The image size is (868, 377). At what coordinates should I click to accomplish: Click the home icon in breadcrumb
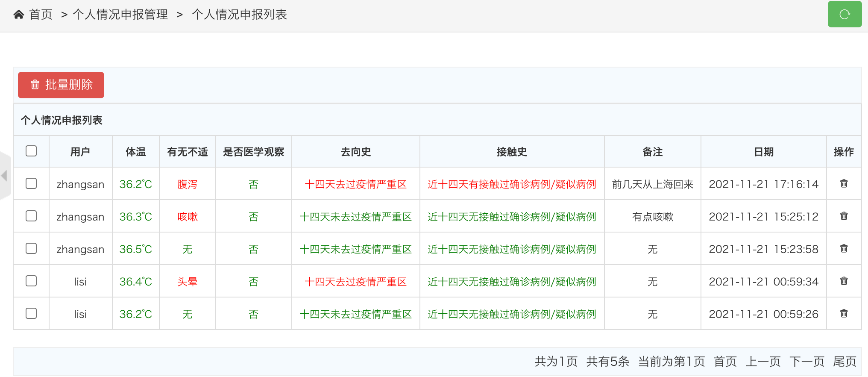click(x=19, y=15)
